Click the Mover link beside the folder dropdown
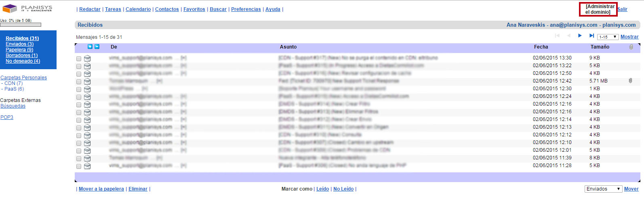 (631, 189)
